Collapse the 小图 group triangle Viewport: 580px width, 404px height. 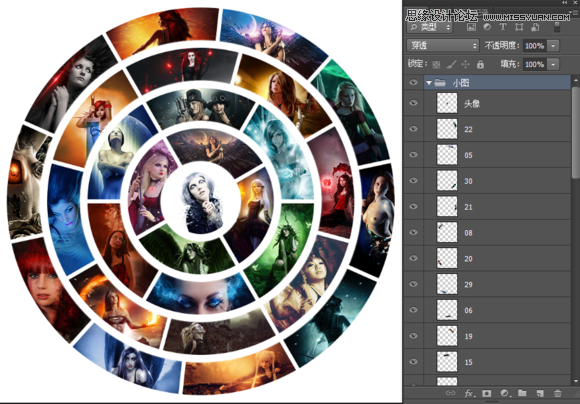point(429,83)
